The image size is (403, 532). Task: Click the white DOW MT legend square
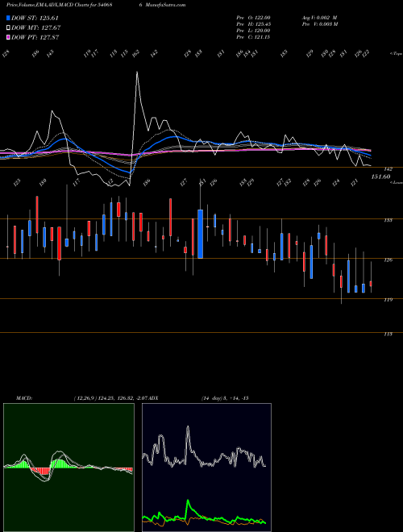[x=9, y=27]
